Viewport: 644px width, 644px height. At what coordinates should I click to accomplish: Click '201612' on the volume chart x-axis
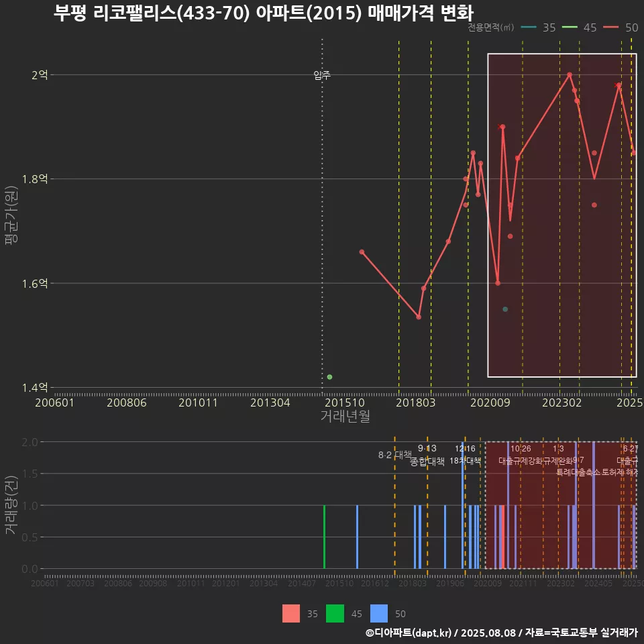(x=374, y=583)
